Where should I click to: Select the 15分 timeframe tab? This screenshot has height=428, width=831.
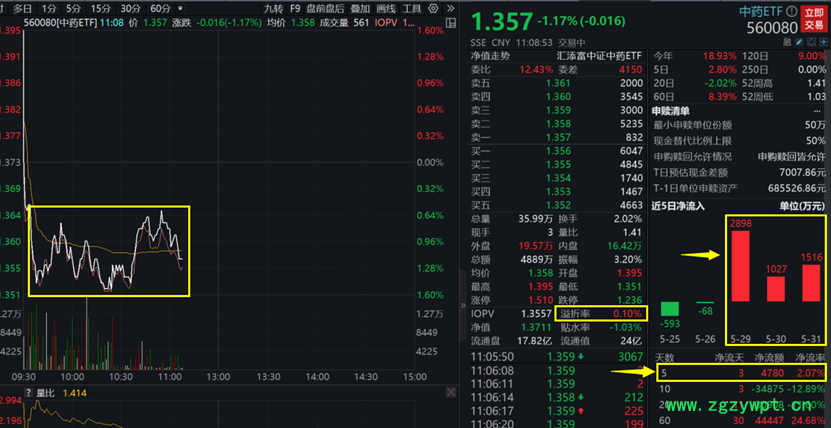click(x=101, y=8)
